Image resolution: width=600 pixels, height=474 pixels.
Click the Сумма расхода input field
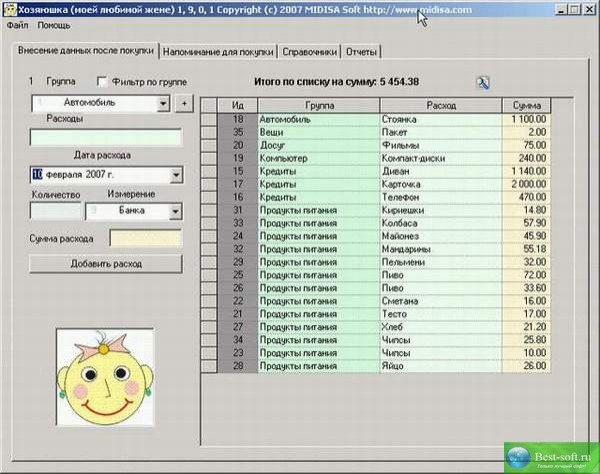145,239
